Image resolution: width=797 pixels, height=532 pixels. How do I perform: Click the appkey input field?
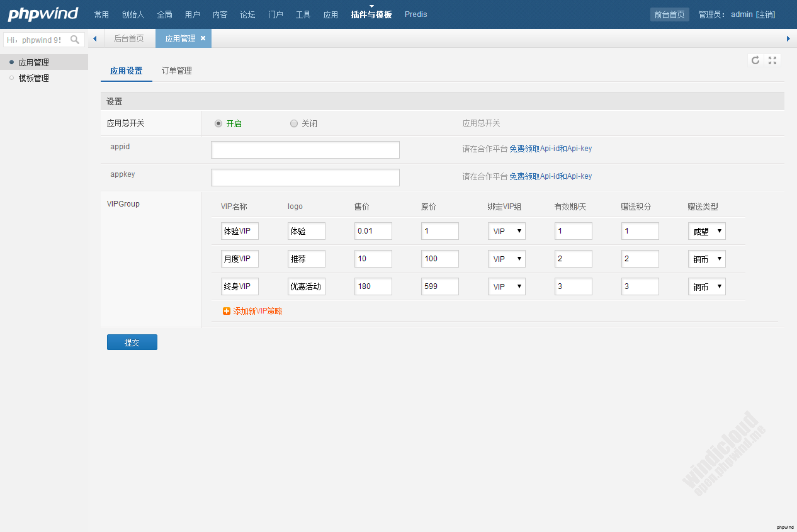[x=305, y=178]
